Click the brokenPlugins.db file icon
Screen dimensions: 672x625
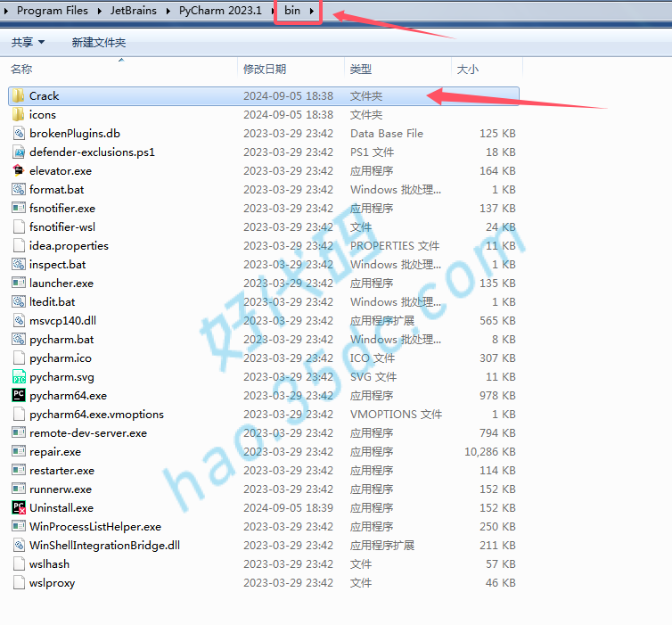click(19, 134)
